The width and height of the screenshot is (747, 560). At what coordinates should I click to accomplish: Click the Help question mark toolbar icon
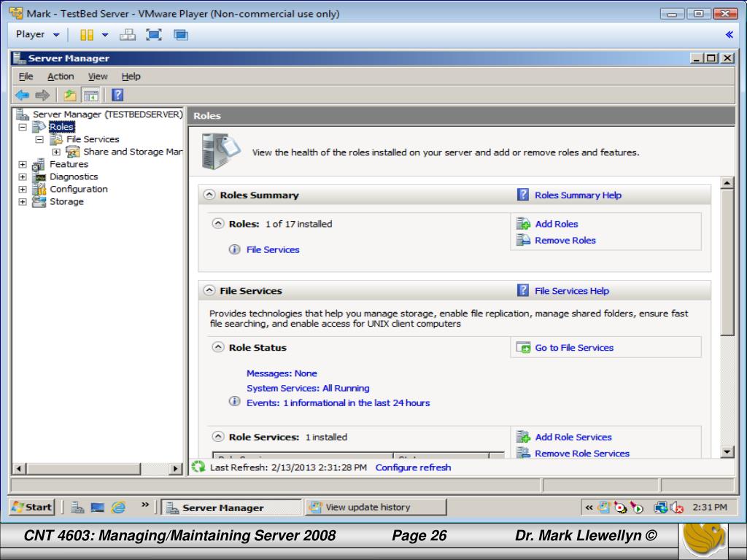point(117,95)
